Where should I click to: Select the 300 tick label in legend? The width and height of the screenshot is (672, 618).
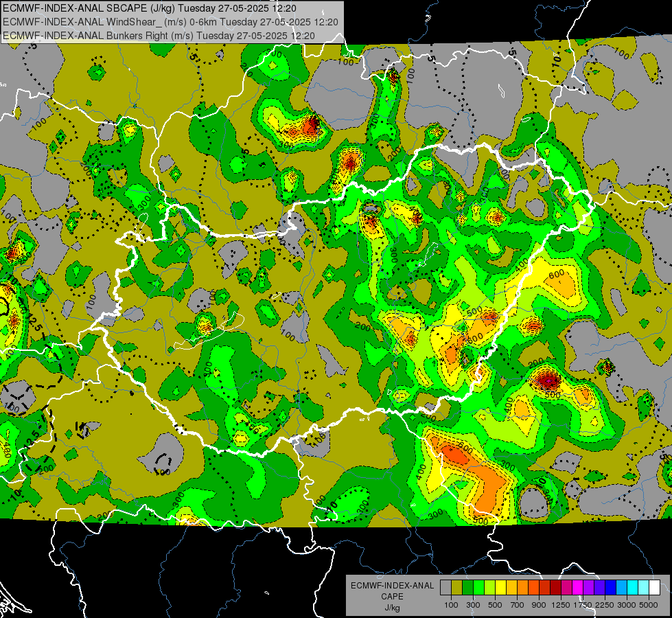click(473, 605)
